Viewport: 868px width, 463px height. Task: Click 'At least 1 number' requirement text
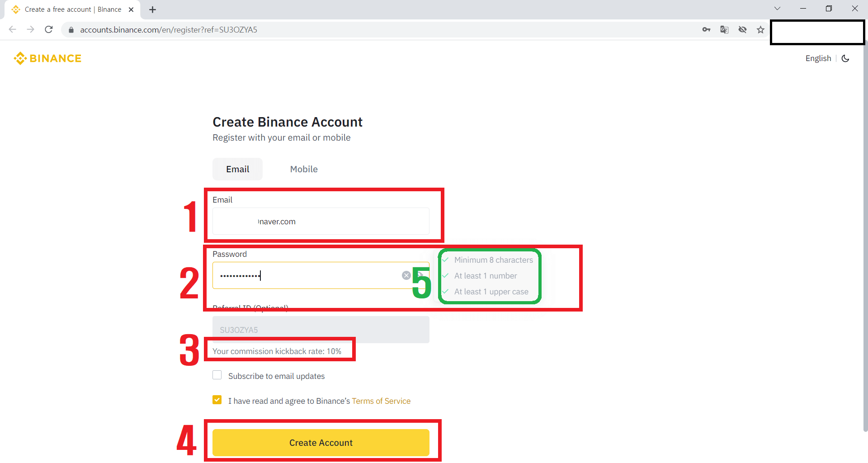click(486, 276)
